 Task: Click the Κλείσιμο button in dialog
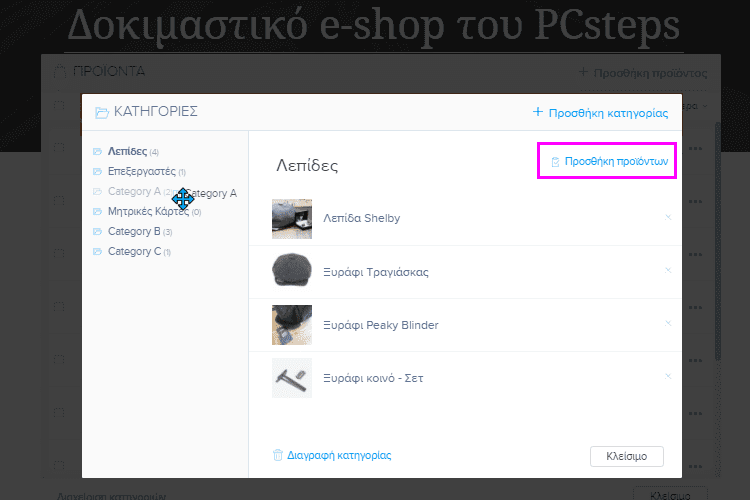pos(627,456)
